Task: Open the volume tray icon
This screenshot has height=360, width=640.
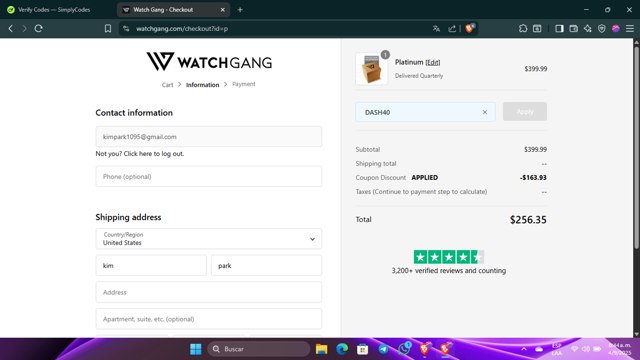Action: pyautogui.click(x=586, y=349)
